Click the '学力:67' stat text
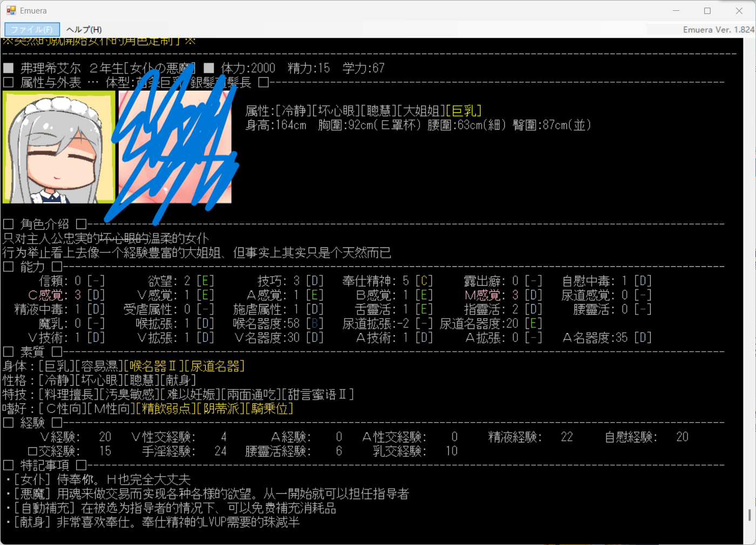 [x=363, y=68]
